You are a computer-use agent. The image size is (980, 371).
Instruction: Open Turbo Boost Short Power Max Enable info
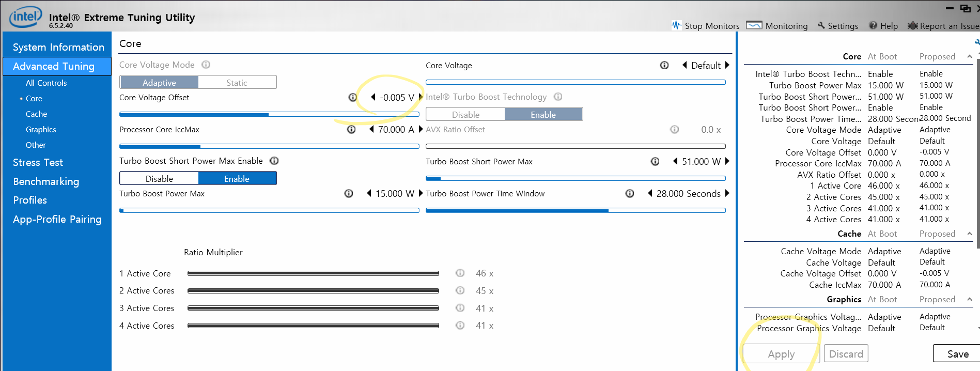274,161
